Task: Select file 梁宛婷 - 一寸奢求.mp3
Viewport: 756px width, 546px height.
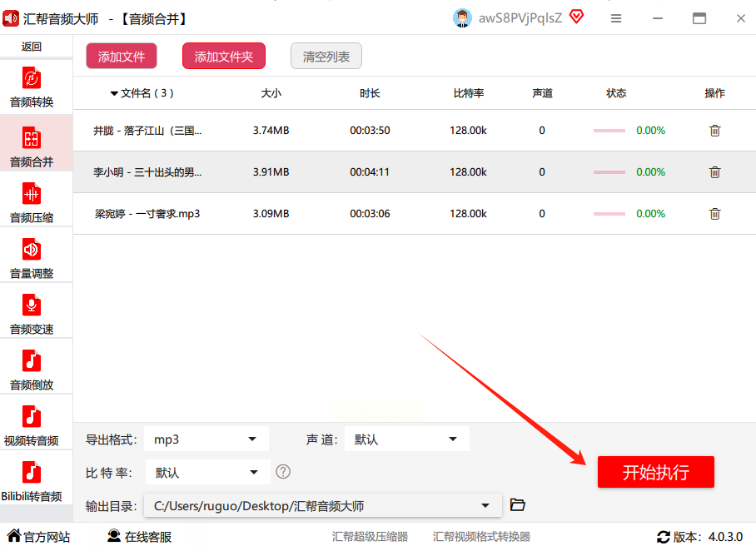Action: click(147, 213)
